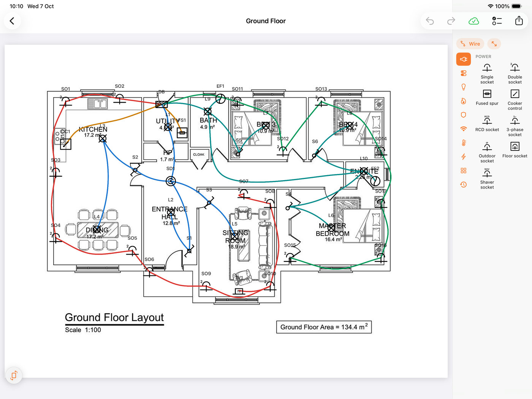
Task: Open the checklist options icon
Action: coord(497,21)
